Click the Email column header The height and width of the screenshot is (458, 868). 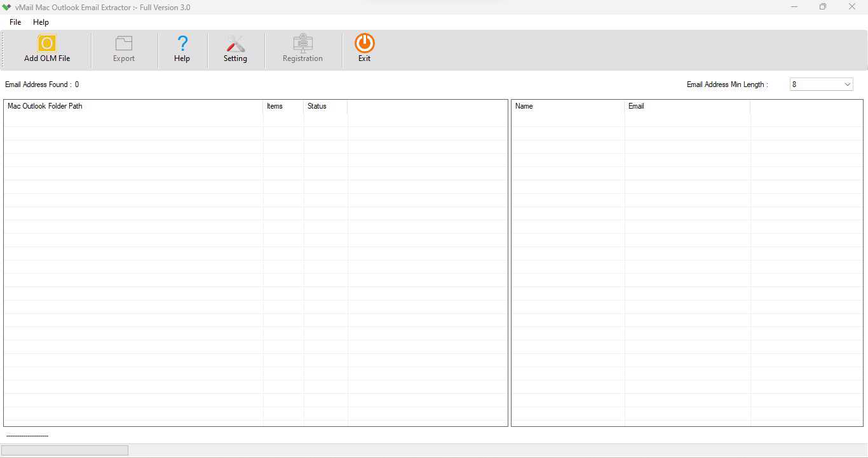click(x=688, y=106)
